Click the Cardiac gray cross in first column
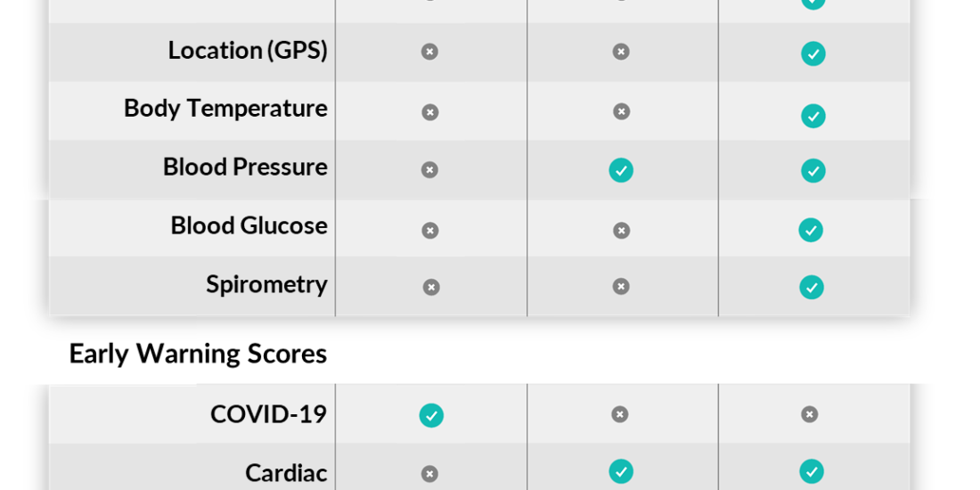The width and height of the screenshot is (980, 490). [429, 474]
